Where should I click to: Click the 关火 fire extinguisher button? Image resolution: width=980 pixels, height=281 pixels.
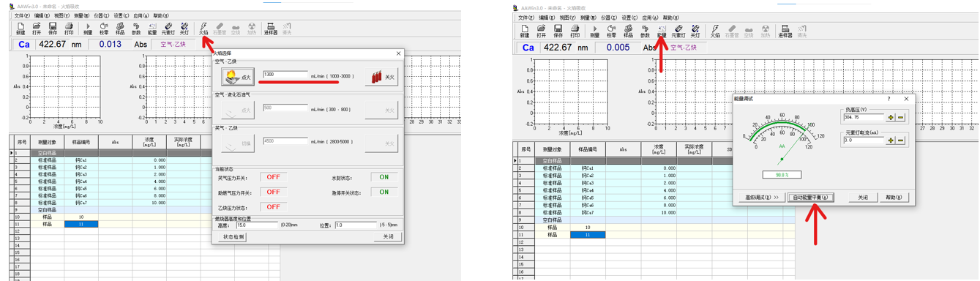[x=381, y=77]
